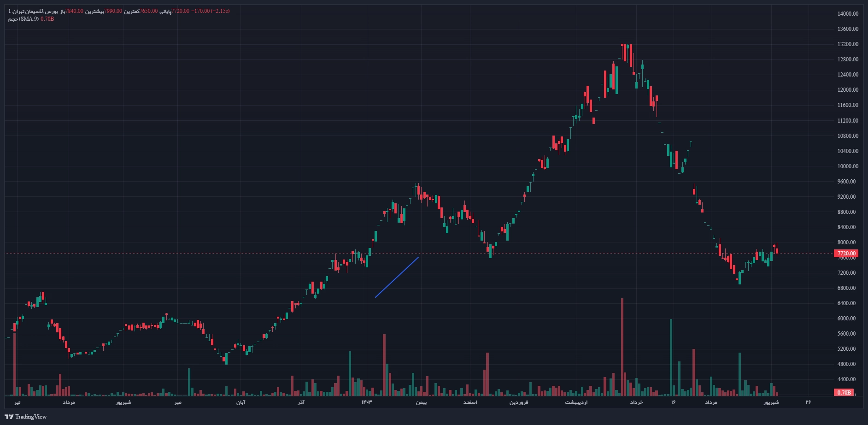
Task: Click the آبان label on the time axis
Action: click(240, 402)
